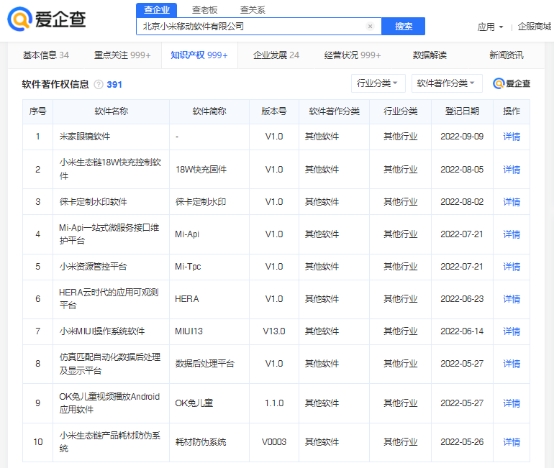Select the 仿真匹配自动化数据后处理及显示平台 cell
554x468 pixels.
(110, 364)
